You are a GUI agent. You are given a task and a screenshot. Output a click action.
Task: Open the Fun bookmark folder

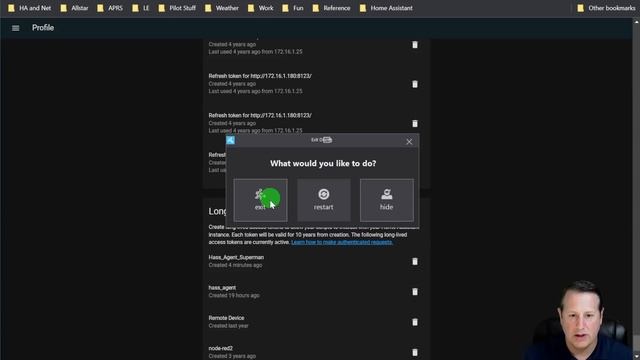pyautogui.click(x=293, y=8)
